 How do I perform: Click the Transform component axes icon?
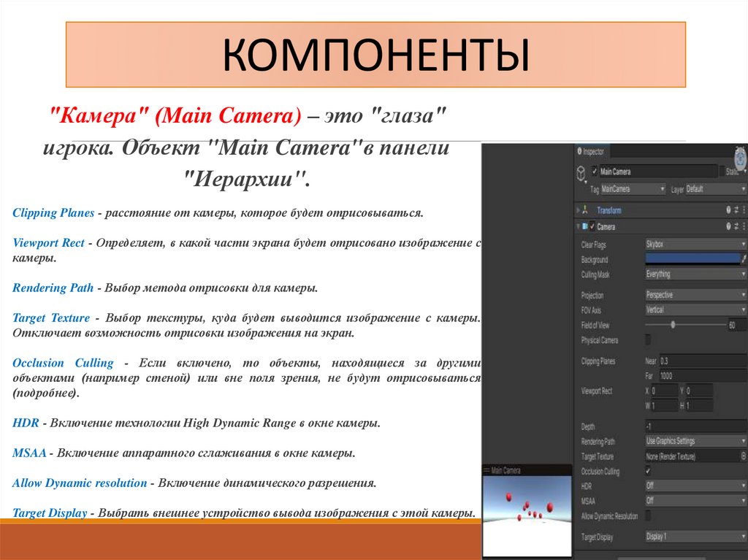[586, 210]
